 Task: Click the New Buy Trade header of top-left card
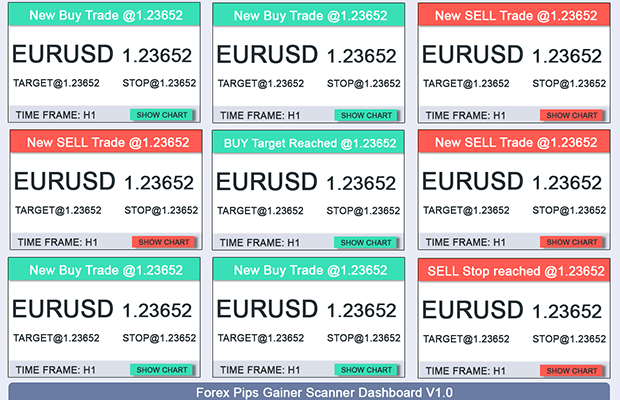[x=105, y=15]
